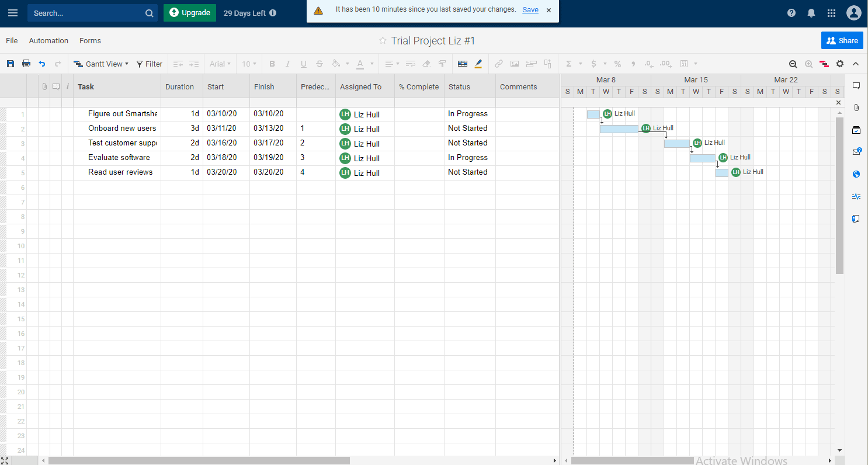Viewport: 868px width, 465px height.
Task: Open the font size 10 dropdown
Action: (249, 64)
